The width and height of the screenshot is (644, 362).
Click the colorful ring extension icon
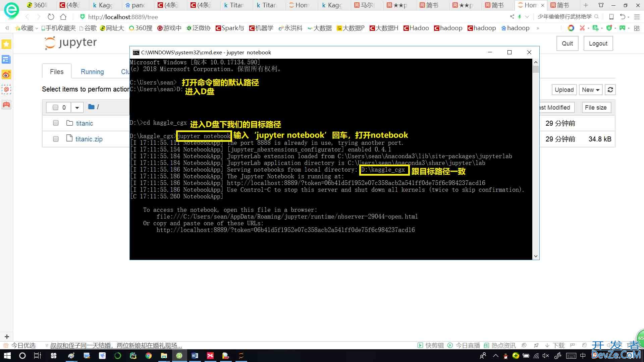coord(571,28)
